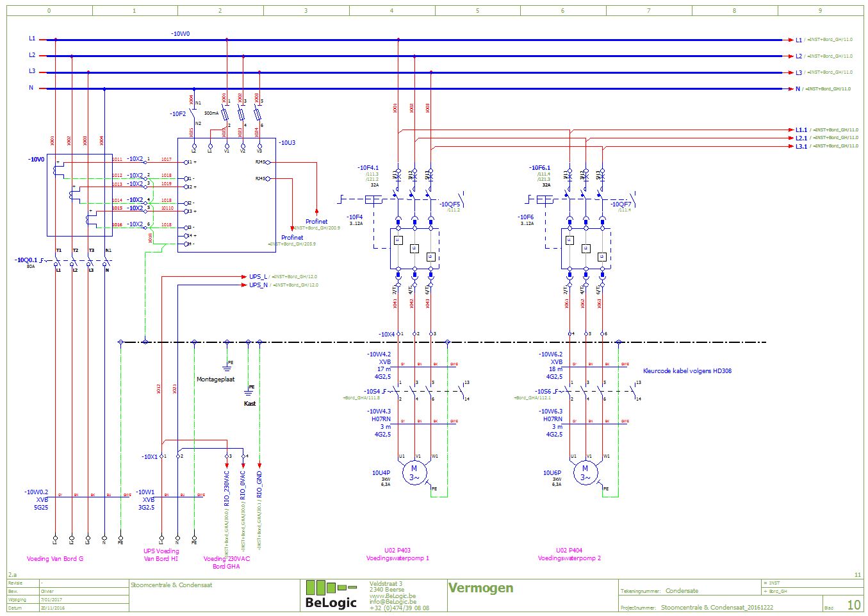Screen dimensions: 868x616
Task: Click the -10X4 terminal strip label
Action: [386, 335]
